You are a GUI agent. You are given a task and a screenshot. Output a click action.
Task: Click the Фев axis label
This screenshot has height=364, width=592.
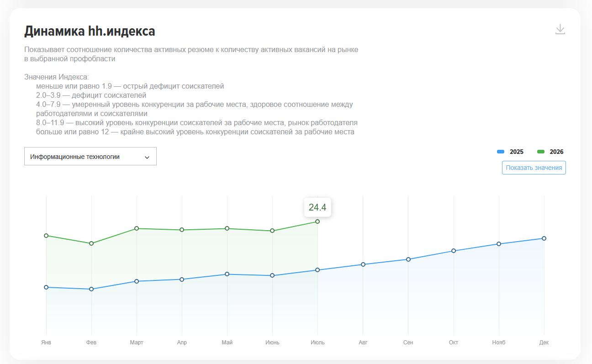(91, 343)
